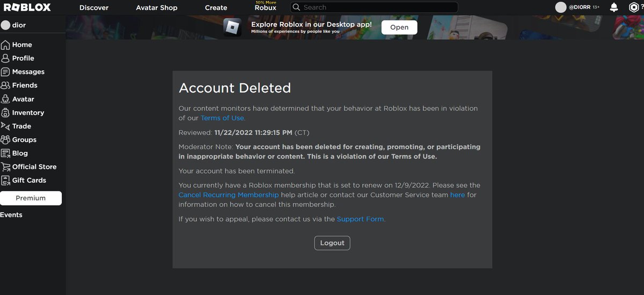Click Open in the desktop app banner
644x295 pixels.
[x=399, y=27]
